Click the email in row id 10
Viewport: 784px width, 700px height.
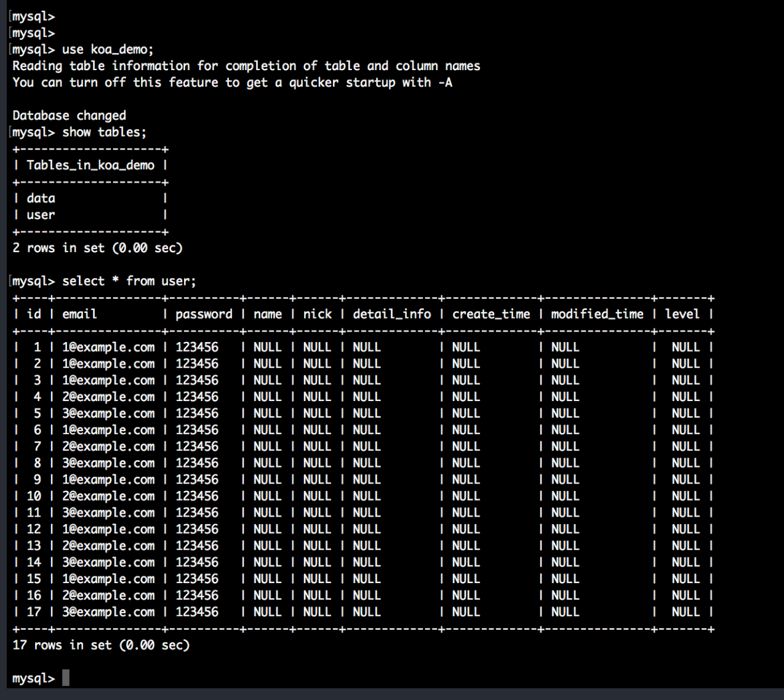tap(108, 496)
